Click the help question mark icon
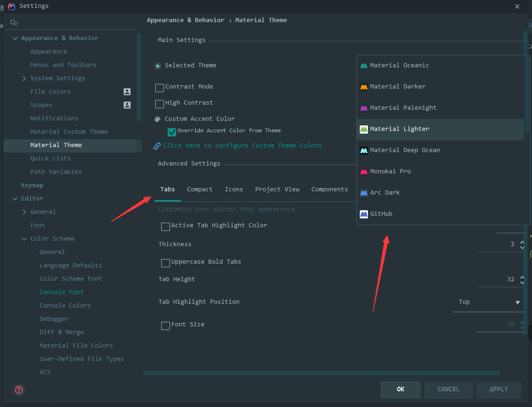The height and width of the screenshot is (407, 532). (x=18, y=390)
